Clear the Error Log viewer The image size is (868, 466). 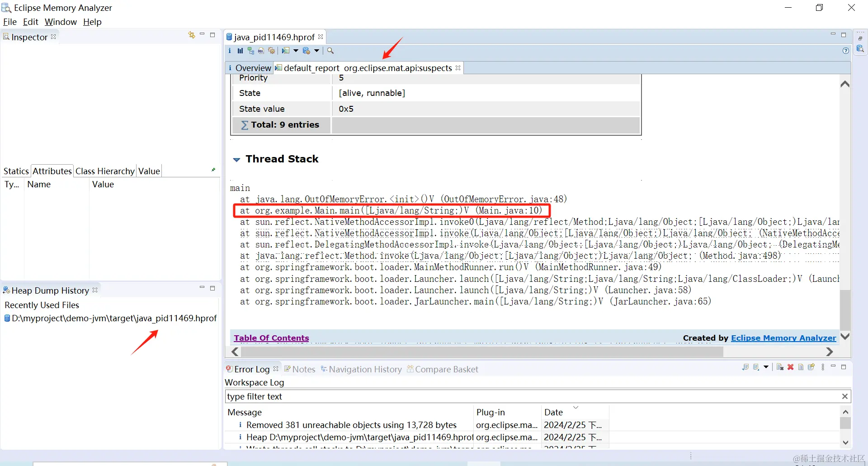pyautogui.click(x=780, y=367)
